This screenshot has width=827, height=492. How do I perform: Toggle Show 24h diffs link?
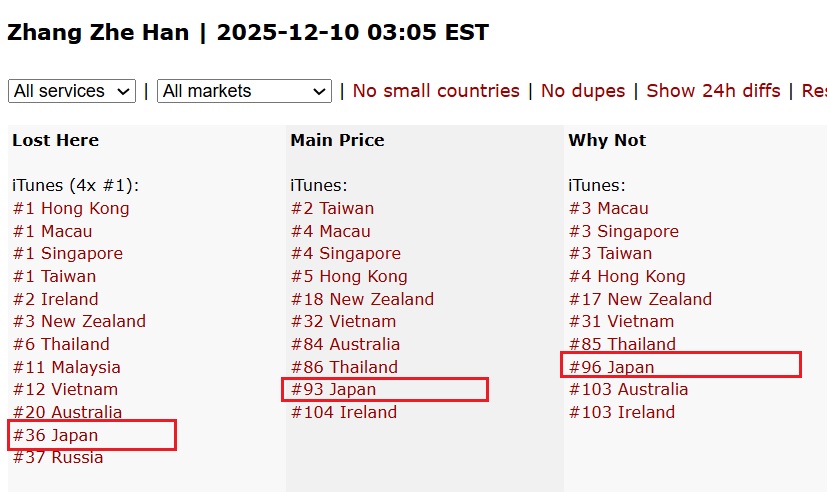tap(713, 91)
